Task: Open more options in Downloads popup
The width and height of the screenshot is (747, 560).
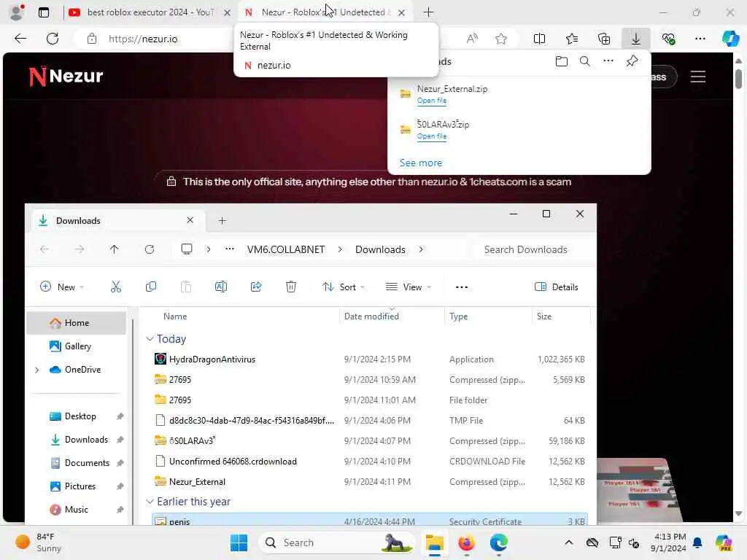Action: [608, 61]
